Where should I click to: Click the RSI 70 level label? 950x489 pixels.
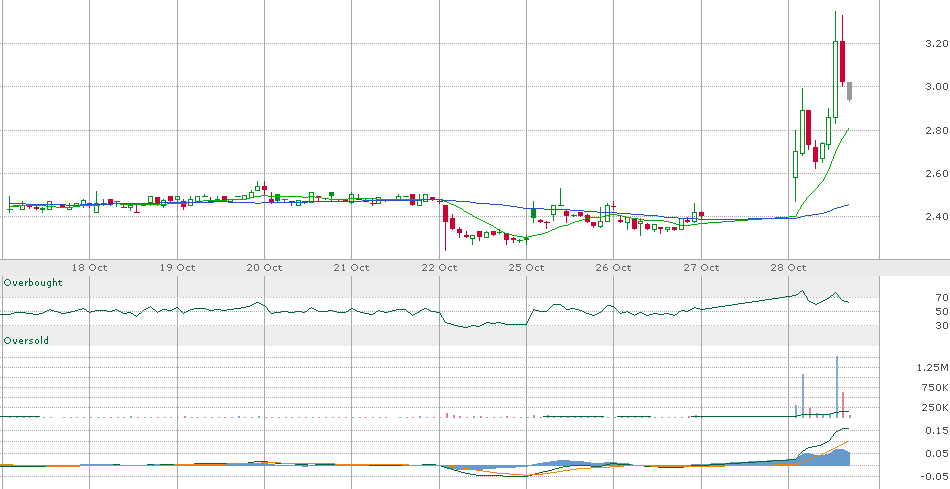[x=942, y=298]
